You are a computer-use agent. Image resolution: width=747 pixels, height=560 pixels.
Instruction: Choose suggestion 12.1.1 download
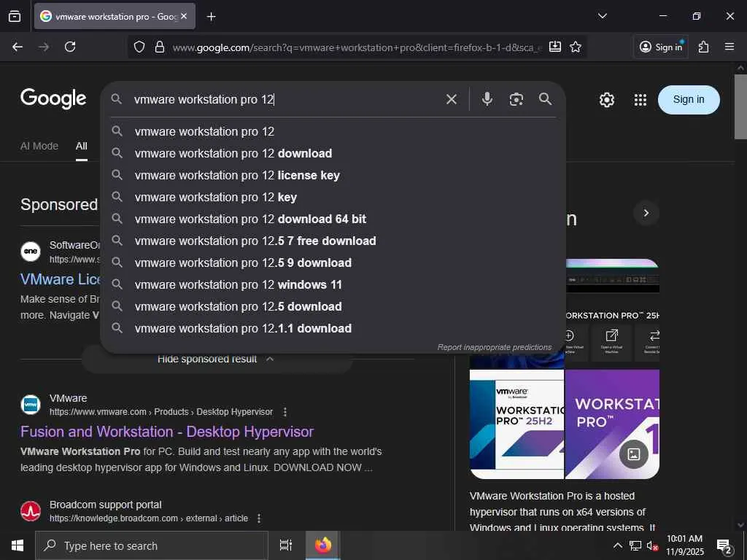[x=333, y=329]
